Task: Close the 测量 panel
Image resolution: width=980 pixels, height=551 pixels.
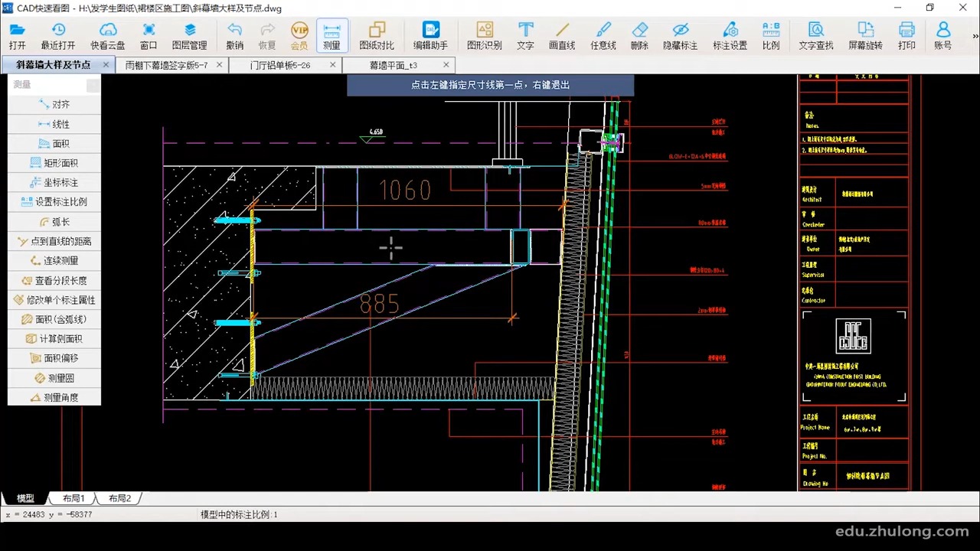Action: click(93, 85)
